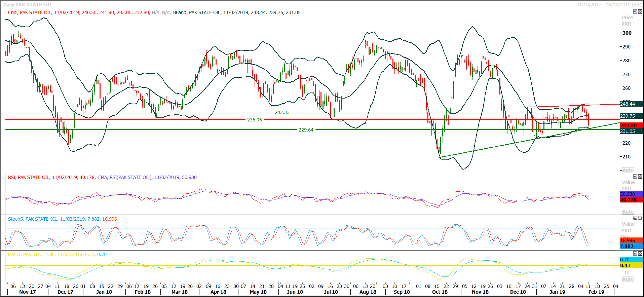Minimize the StochS indicator pane

click(x=635, y=218)
